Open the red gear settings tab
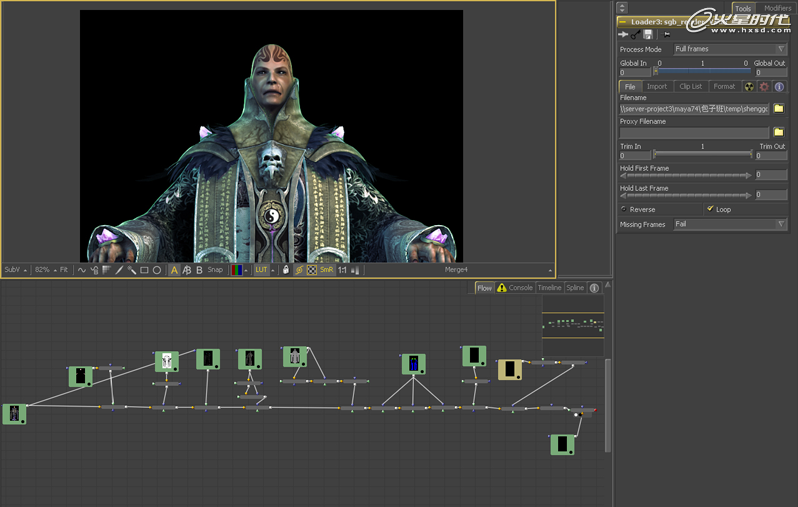Viewport: 798px width, 507px height. (x=764, y=87)
